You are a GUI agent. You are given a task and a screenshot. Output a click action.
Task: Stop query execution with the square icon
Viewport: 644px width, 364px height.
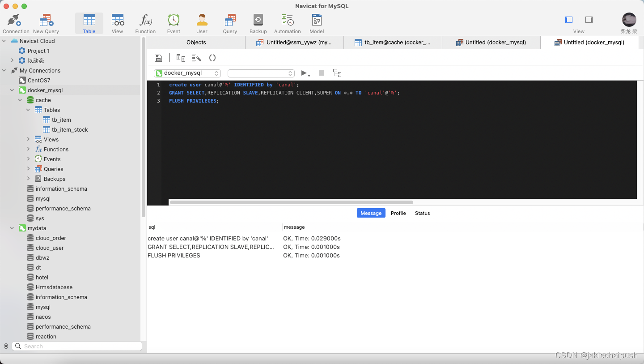[322, 73]
